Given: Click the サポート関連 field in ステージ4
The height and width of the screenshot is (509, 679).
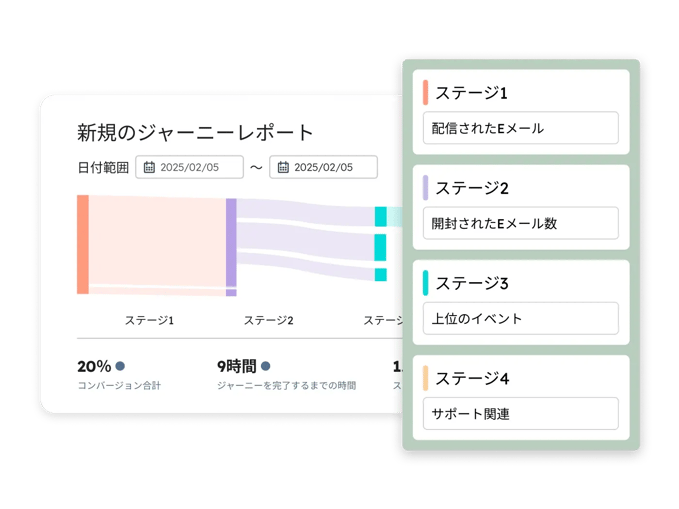Looking at the screenshot, I should coord(520,413).
